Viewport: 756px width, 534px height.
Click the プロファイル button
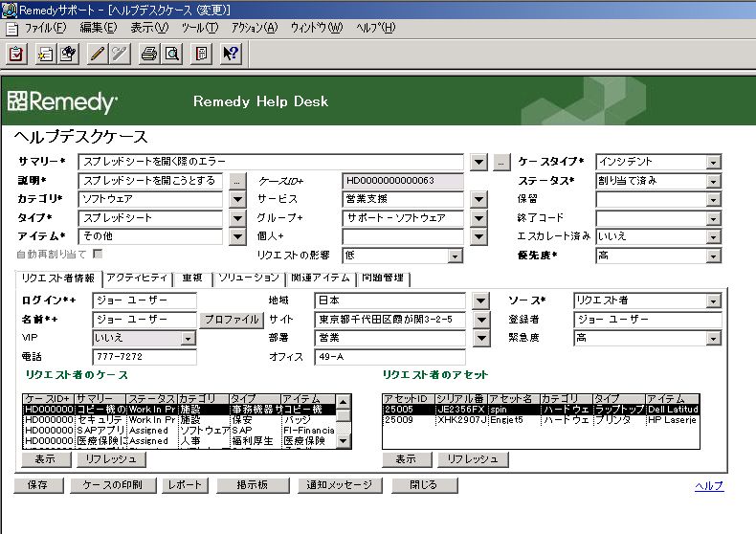[232, 320]
